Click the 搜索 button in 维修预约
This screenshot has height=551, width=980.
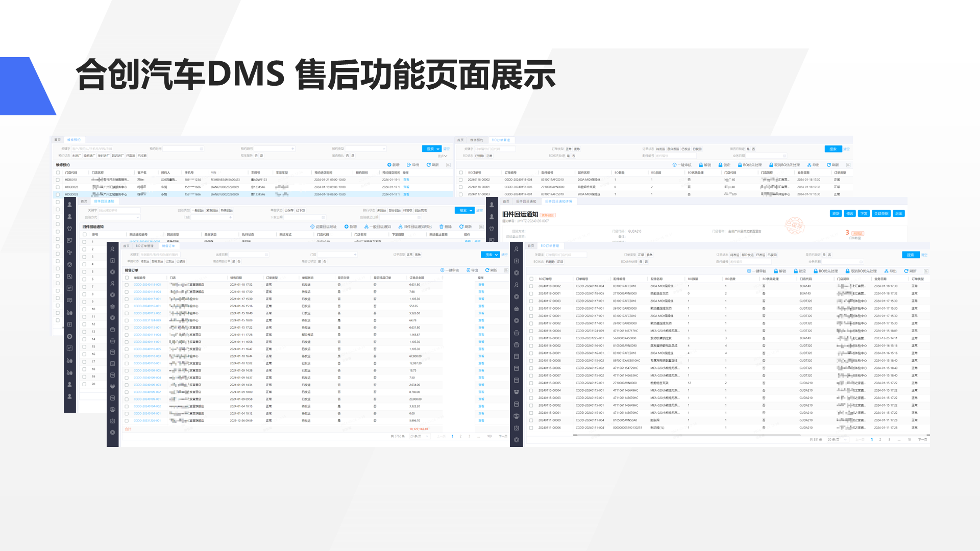tap(431, 149)
